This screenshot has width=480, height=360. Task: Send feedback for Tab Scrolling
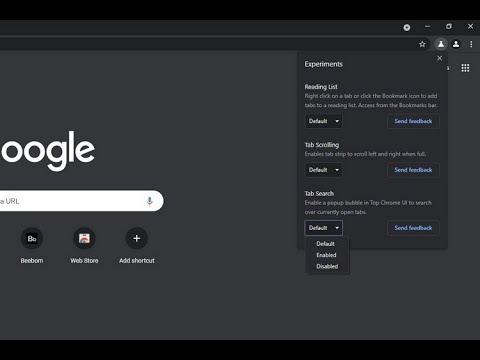pos(413,170)
